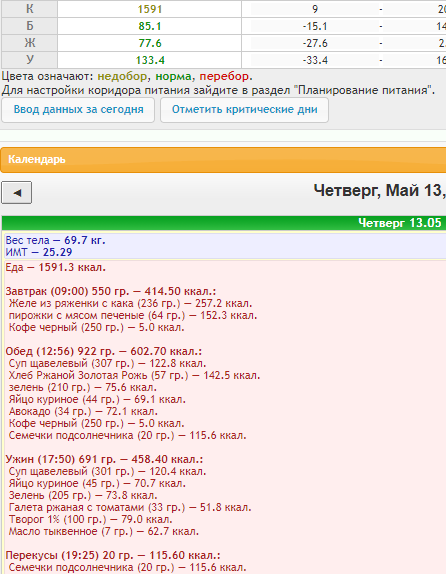The image size is (446, 574).
Task: Click the Желе из ряженки food entry
Action: (130, 303)
